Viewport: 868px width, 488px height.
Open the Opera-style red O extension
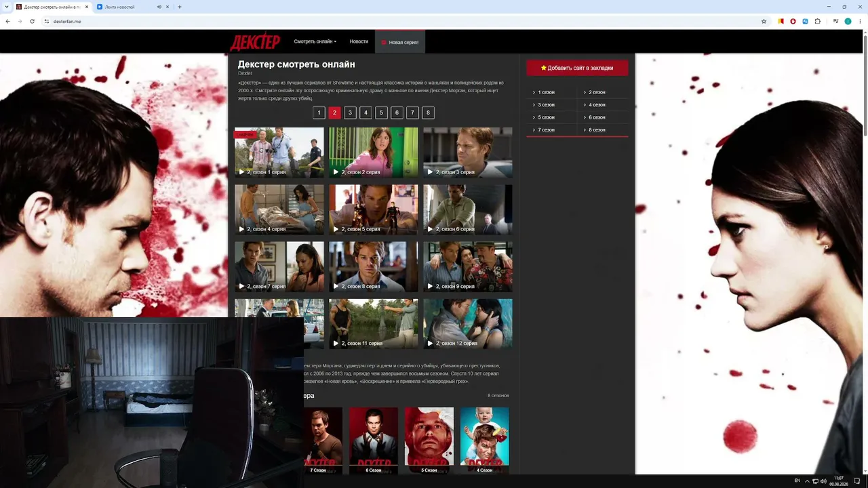click(793, 21)
